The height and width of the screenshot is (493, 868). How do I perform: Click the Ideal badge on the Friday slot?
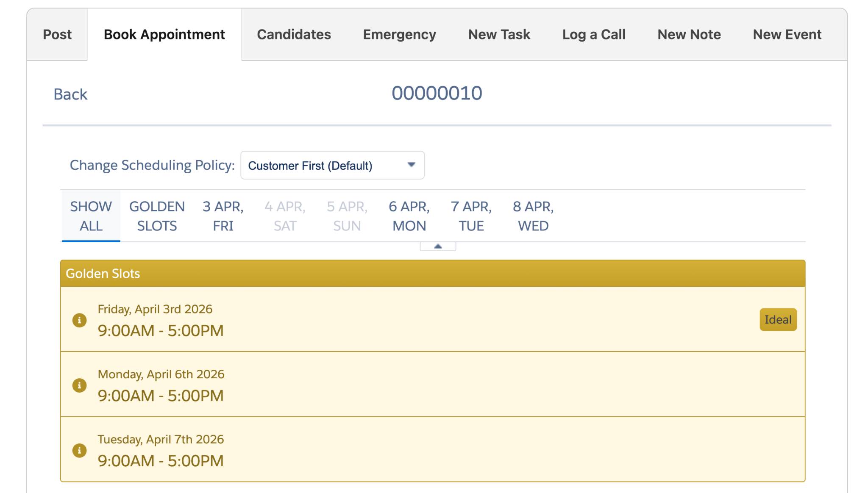tap(778, 319)
